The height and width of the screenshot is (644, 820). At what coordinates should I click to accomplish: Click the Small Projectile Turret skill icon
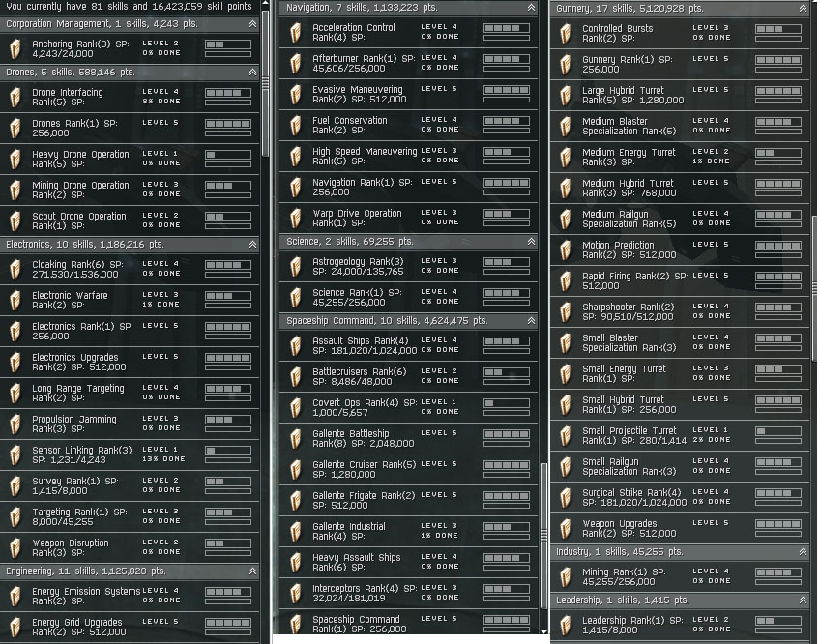click(566, 435)
